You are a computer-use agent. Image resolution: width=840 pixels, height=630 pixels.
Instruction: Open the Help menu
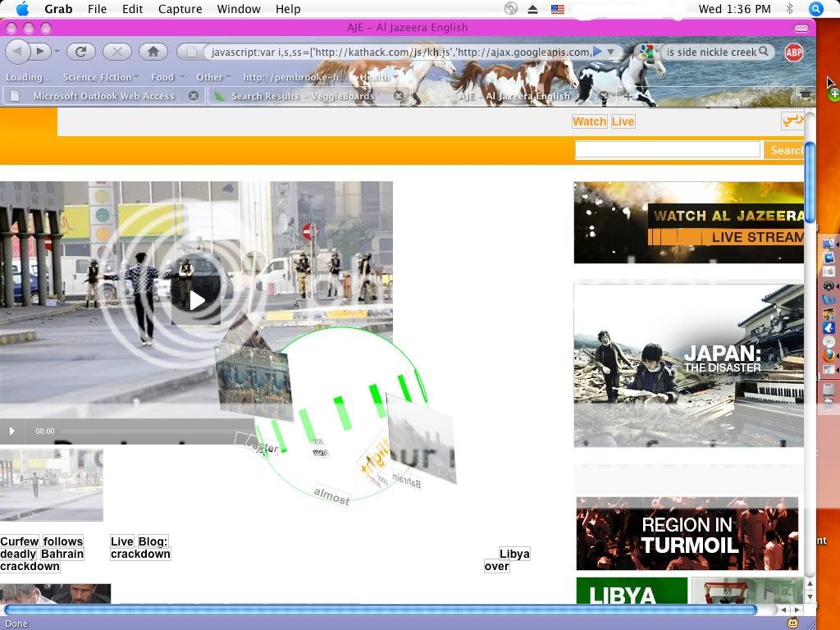[288, 8]
